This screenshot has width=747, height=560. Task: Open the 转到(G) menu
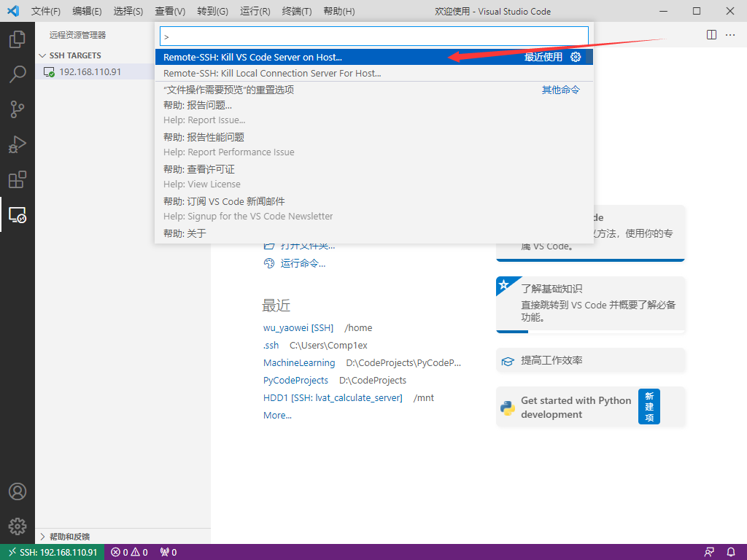212,12
